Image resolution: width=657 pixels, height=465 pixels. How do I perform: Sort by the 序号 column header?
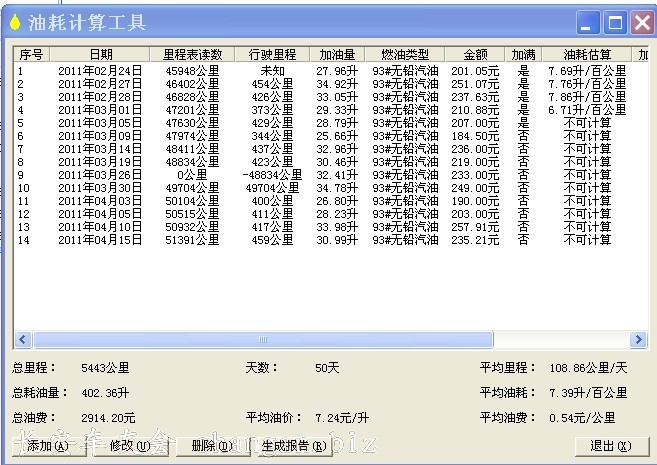[x=31, y=54]
